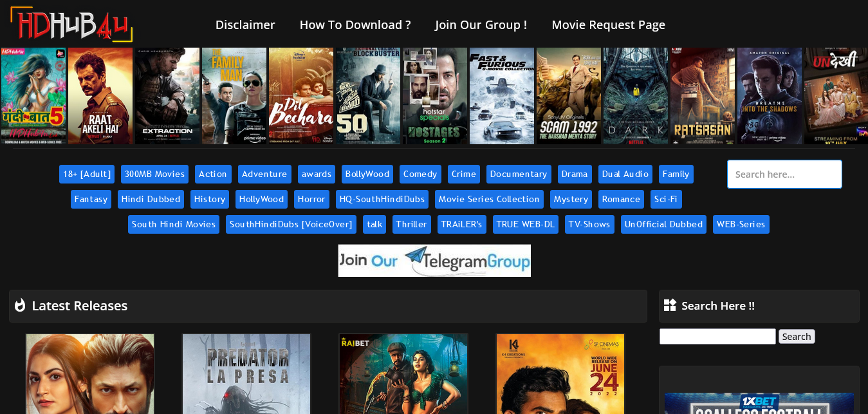The width and height of the screenshot is (868, 414).
Task: Select the Sci-Fi tag
Action: pyautogui.click(x=666, y=199)
